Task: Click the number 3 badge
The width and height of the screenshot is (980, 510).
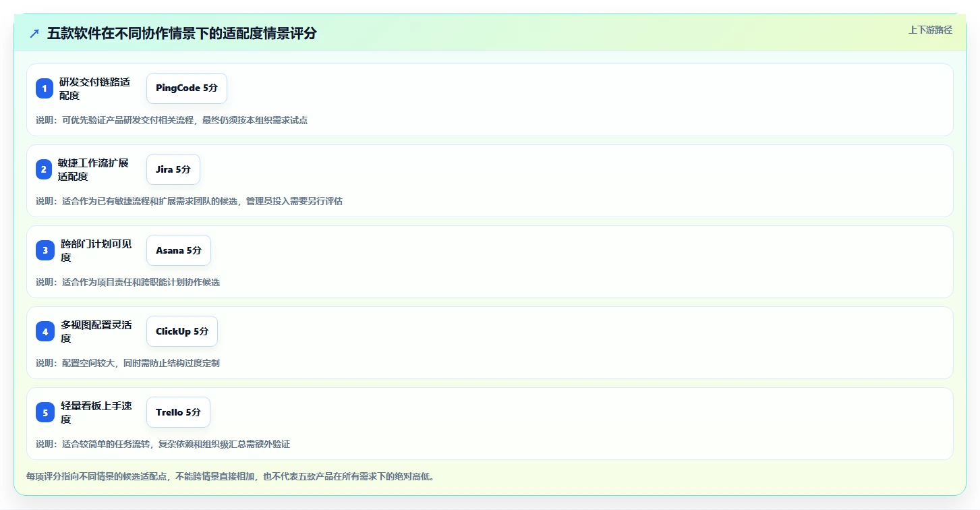Action: pos(45,250)
